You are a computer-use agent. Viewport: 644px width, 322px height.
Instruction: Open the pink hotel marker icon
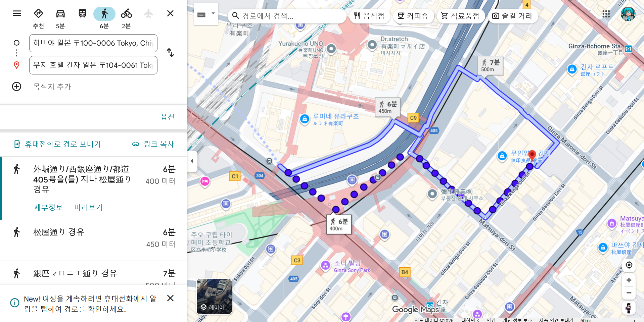click(x=204, y=181)
